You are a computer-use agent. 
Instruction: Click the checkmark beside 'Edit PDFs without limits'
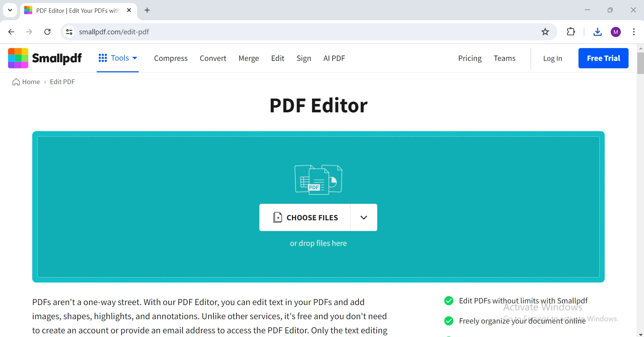coord(448,301)
